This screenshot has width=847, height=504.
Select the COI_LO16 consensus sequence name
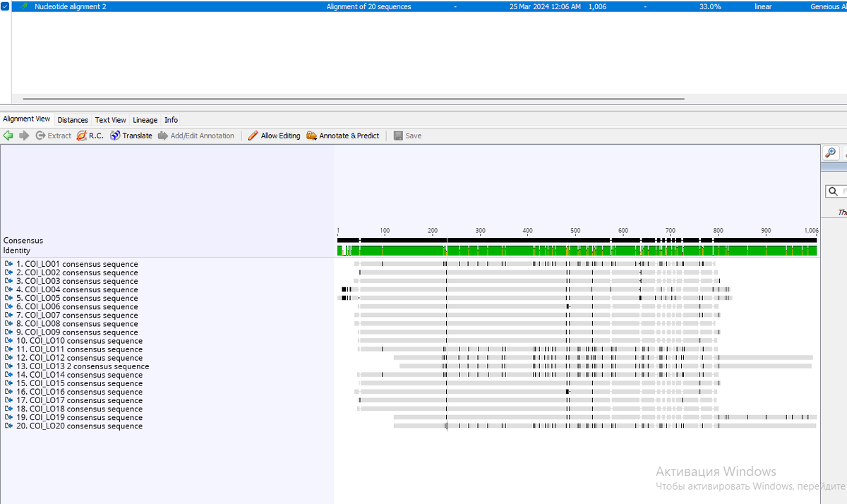tap(79, 392)
